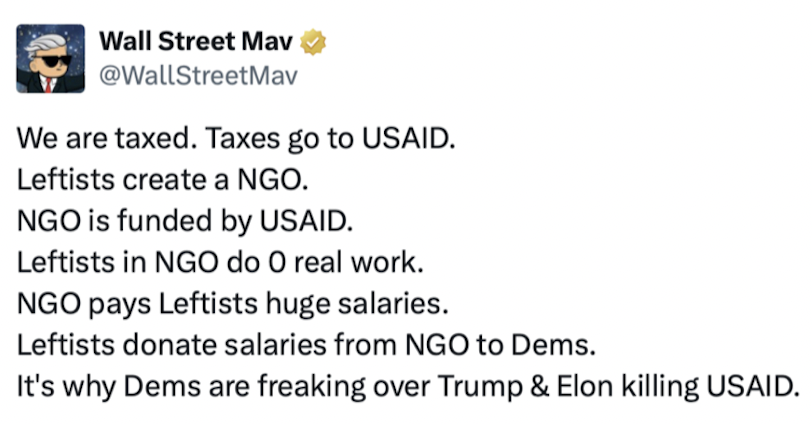The width and height of the screenshot is (812, 424).
Task: Click the word 'Elon' in the last line
Action: point(610,386)
